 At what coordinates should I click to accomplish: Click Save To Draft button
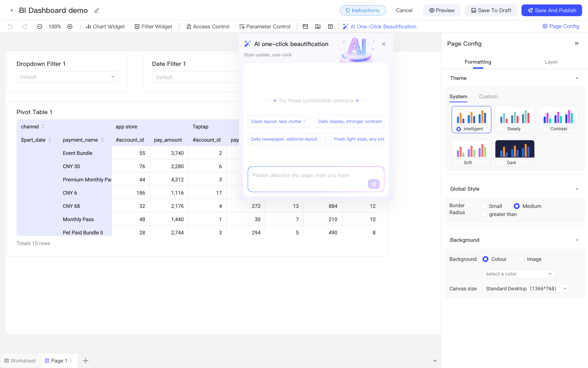491,10
